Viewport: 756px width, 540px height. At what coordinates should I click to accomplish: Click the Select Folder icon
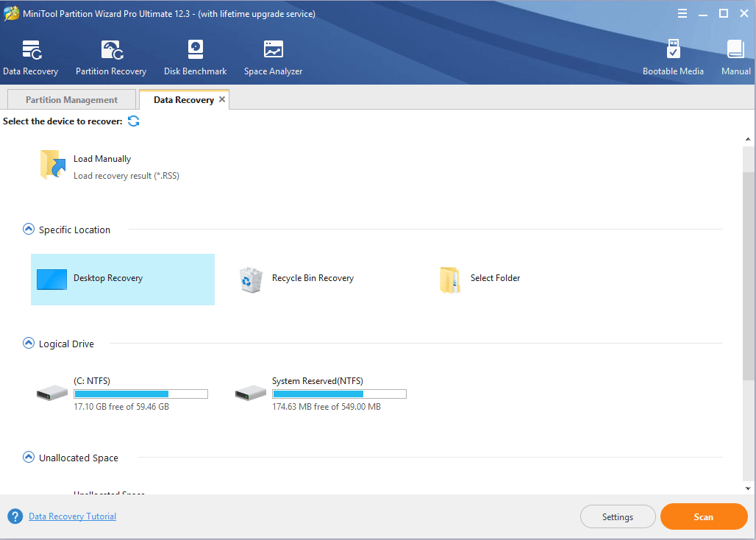pyautogui.click(x=449, y=280)
